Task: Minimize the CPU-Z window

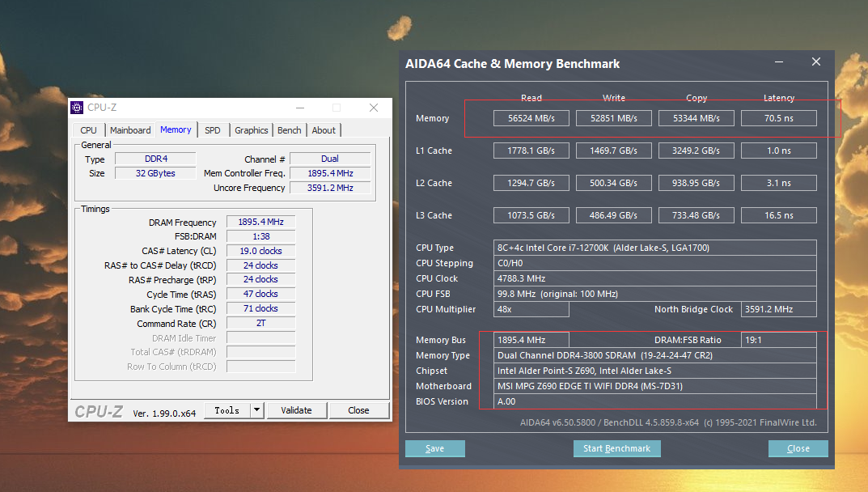Action: pyautogui.click(x=300, y=108)
